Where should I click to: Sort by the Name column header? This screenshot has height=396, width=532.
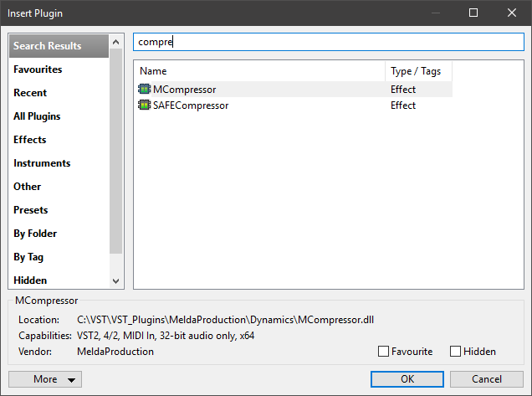coord(259,71)
